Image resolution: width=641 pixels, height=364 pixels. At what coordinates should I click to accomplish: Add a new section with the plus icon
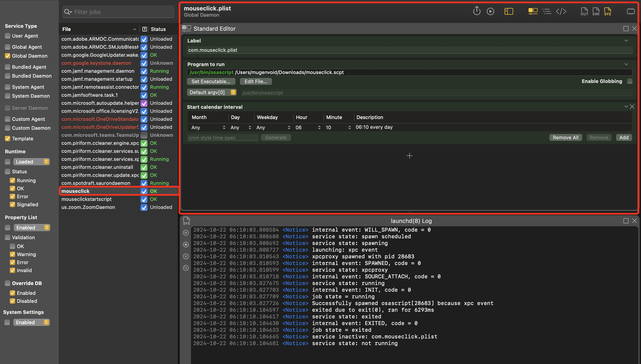[410, 156]
